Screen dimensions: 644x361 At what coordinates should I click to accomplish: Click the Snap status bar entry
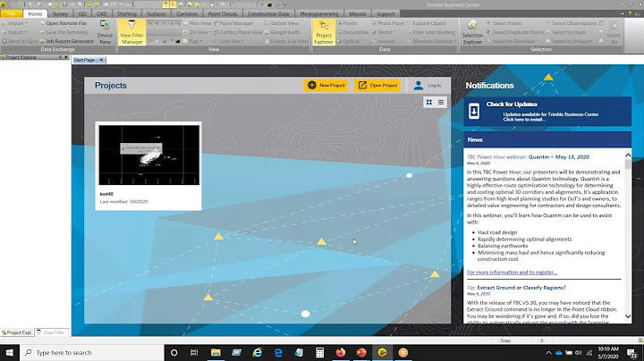[x=505, y=340]
